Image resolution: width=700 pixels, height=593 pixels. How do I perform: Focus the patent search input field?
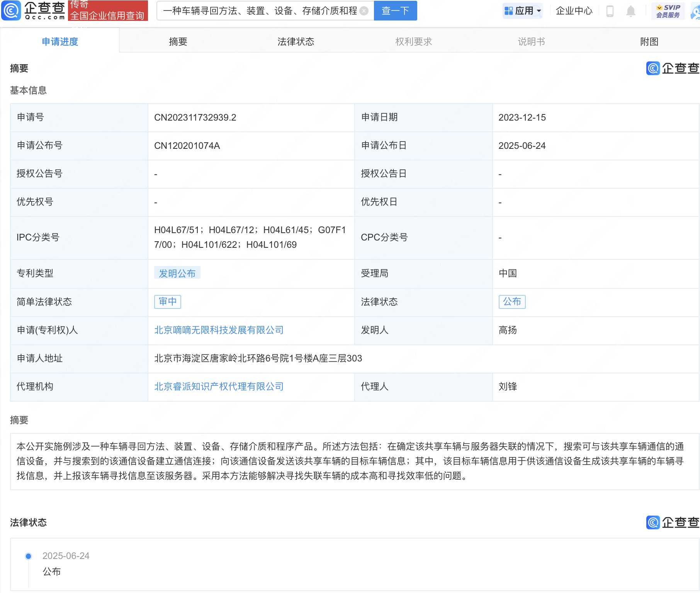pyautogui.click(x=260, y=11)
